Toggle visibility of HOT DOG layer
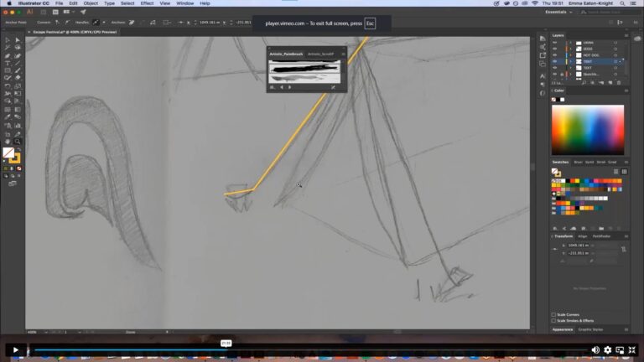Image resolution: width=644 pixels, height=362 pixels. pyautogui.click(x=555, y=55)
